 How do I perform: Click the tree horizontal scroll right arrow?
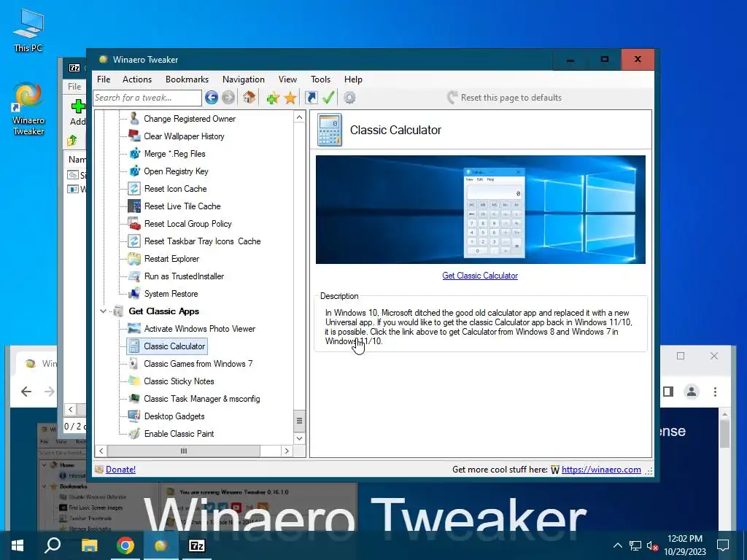click(286, 451)
